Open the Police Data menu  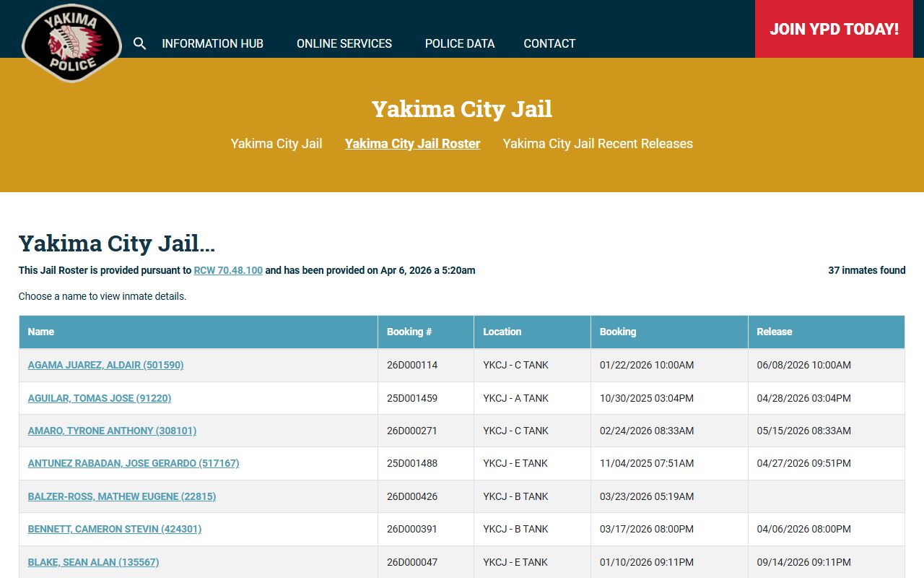tap(460, 43)
